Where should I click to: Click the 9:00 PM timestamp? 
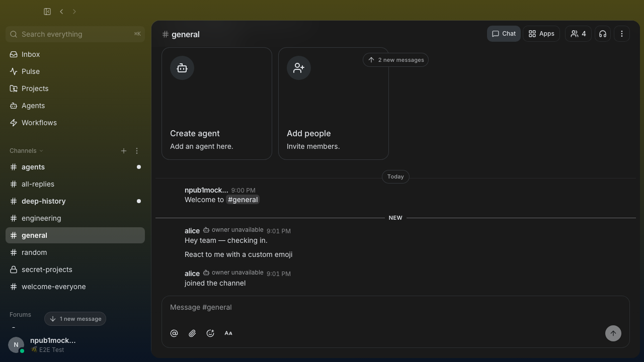243,191
